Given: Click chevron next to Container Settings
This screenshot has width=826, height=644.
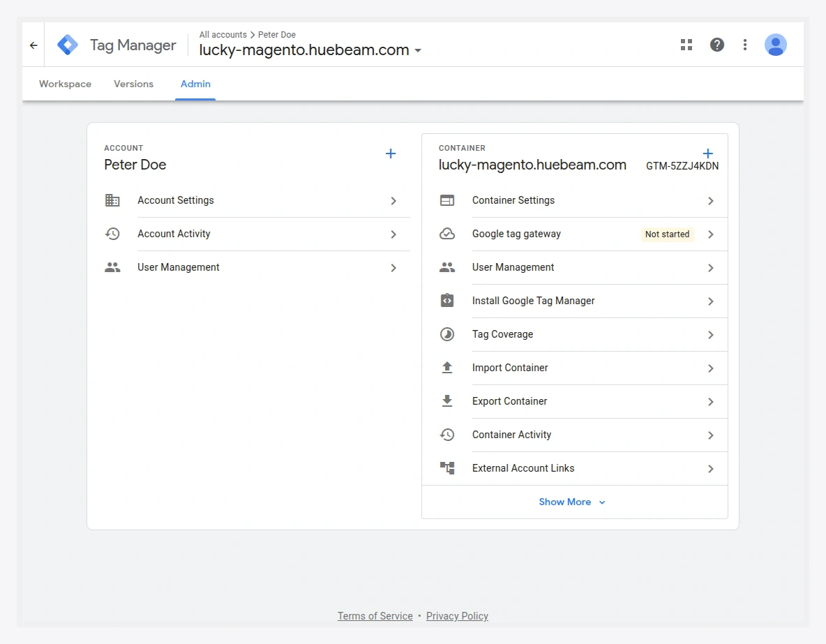Looking at the screenshot, I should 711,201.
